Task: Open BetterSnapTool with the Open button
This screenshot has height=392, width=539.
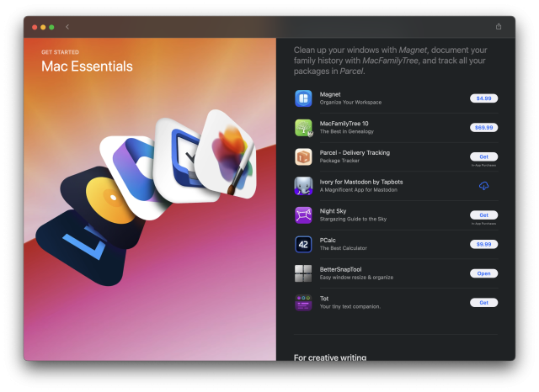Action: tap(483, 273)
